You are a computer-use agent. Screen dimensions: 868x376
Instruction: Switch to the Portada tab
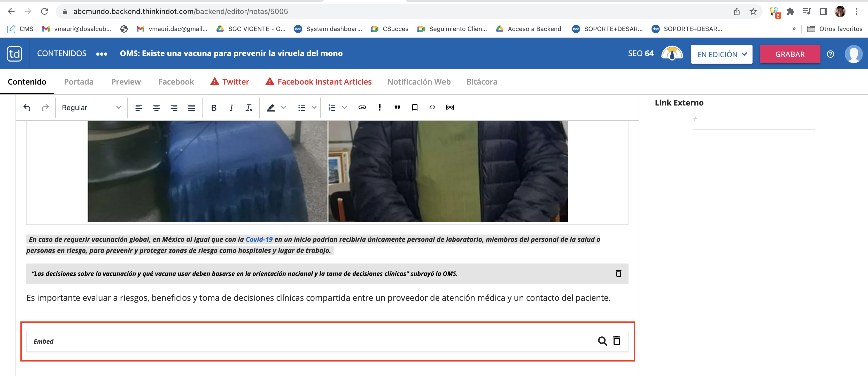(x=79, y=82)
